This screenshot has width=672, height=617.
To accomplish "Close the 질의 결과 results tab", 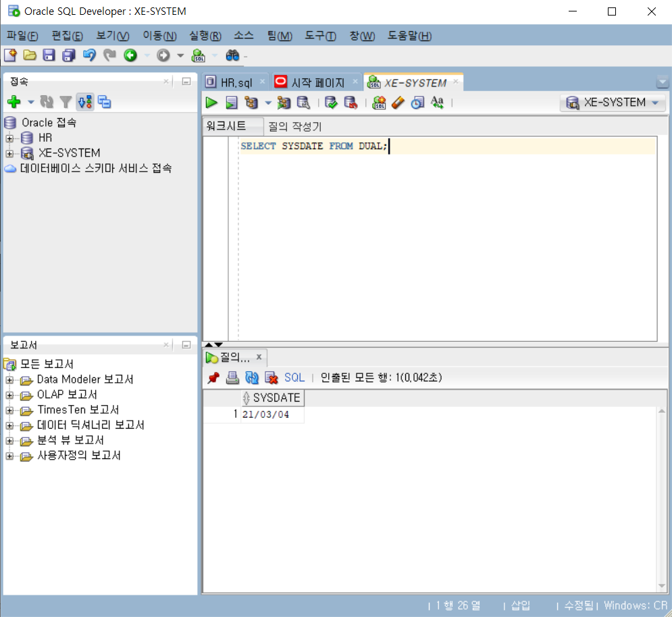I will [x=259, y=356].
